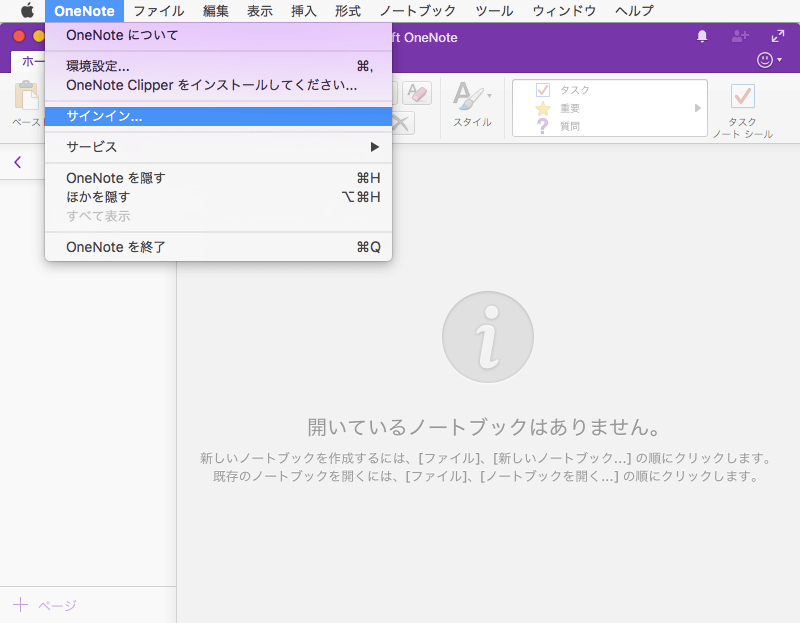
Task: Quit with OneNote を終了
Action: point(218,247)
